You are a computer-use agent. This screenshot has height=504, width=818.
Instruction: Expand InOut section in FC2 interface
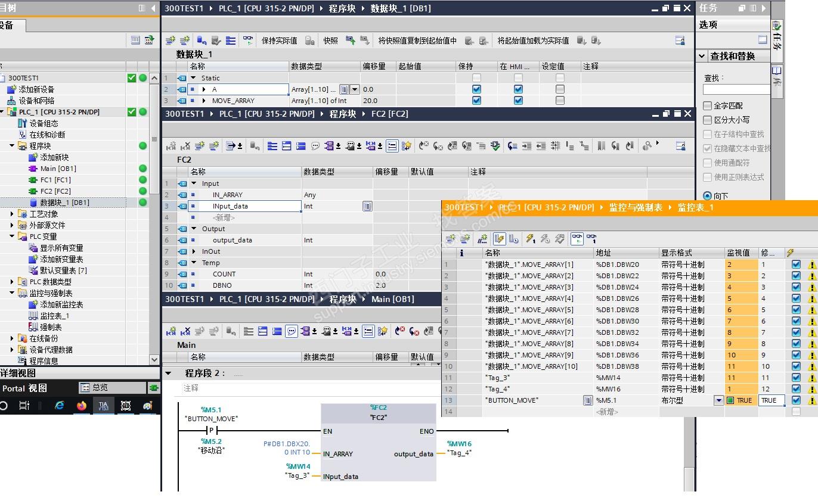click(193, 251)
